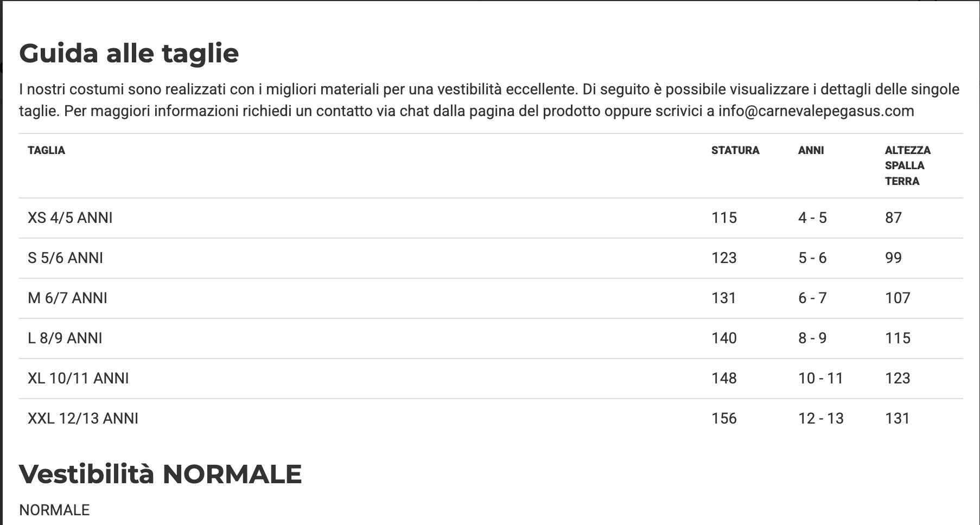This screenshot has height=525, width=980.
Task: Click the 'Guida alle taglie' heading
Action: [129, 53]
